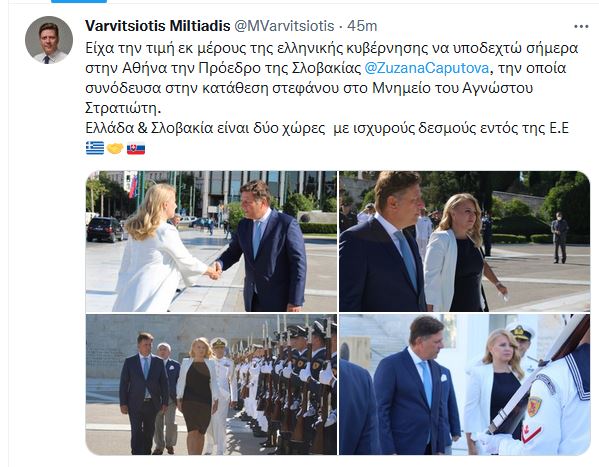
Task: Open the tweet via the 45m timestamp
Action: tap(362, 26)
